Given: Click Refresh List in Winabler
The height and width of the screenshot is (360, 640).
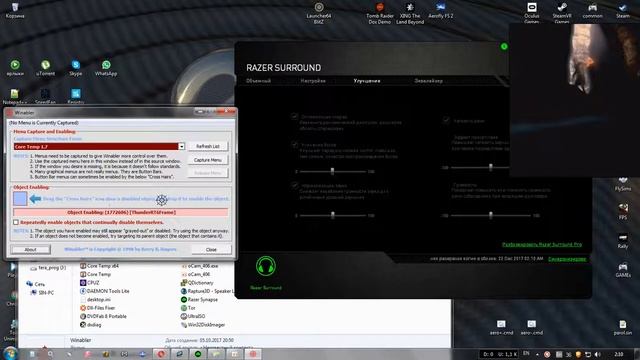Looking at the screenshot, I should (208, 146).
